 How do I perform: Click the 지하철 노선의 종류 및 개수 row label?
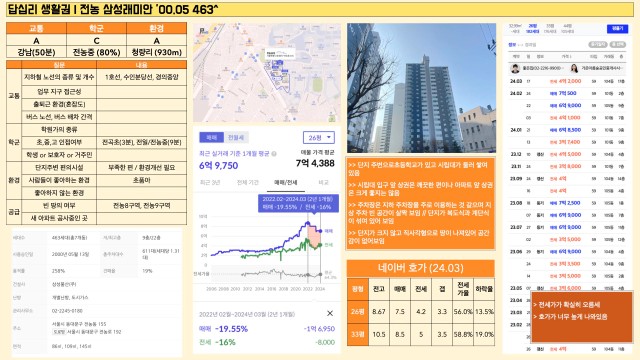tap(59, 77)
